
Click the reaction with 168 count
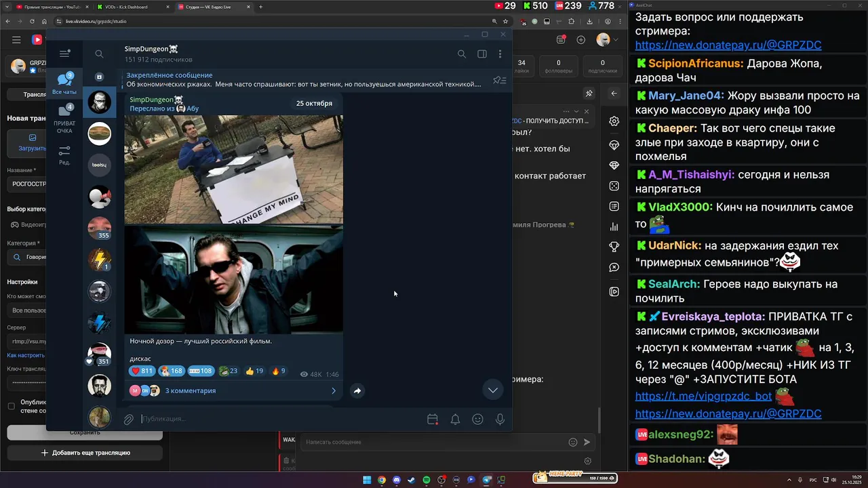tap(172, 371)
